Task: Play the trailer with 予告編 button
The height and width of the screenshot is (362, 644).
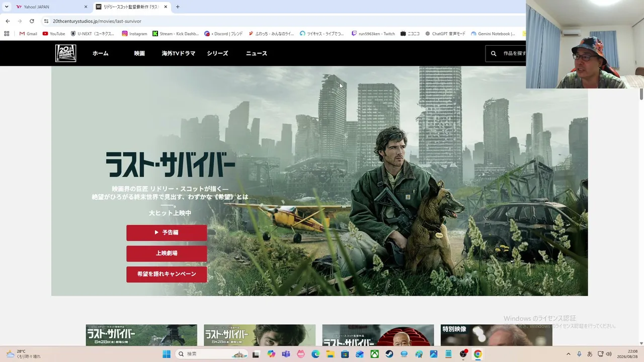Action: click(167, 233)
